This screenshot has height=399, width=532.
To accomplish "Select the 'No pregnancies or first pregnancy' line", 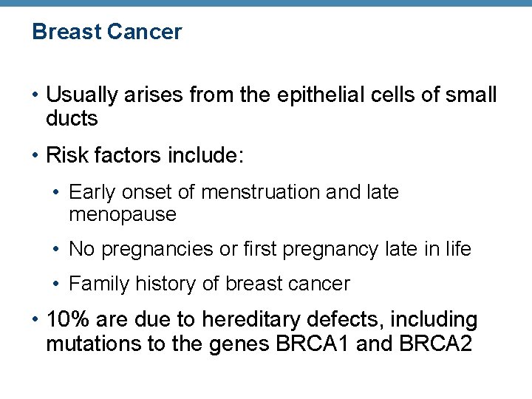I will click(270, 249).
